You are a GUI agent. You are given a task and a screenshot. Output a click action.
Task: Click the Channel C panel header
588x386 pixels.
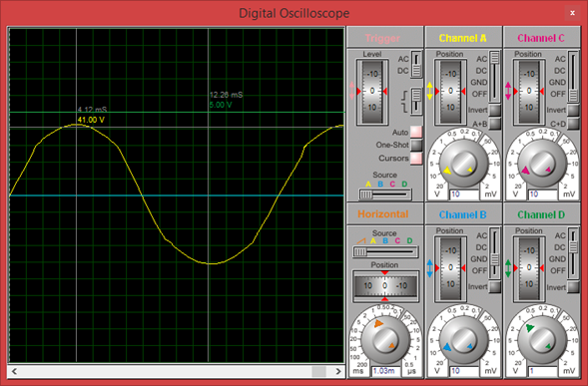[542, 38]
